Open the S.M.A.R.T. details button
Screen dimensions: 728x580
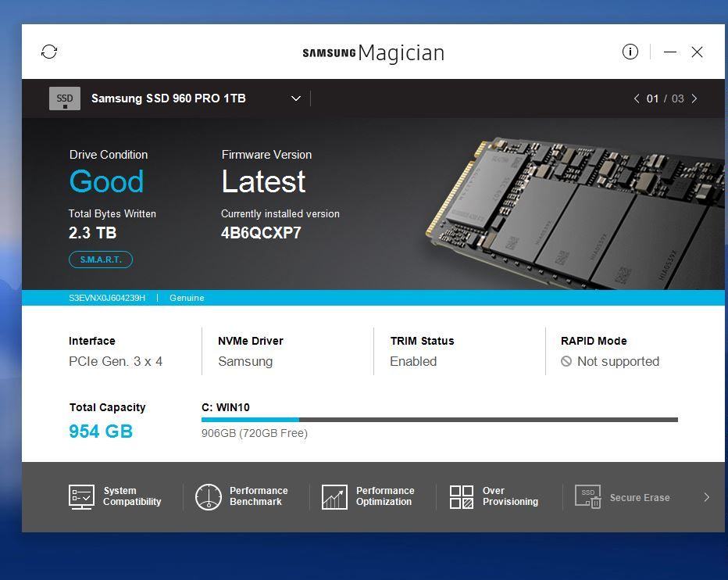[x=101, y=260]
